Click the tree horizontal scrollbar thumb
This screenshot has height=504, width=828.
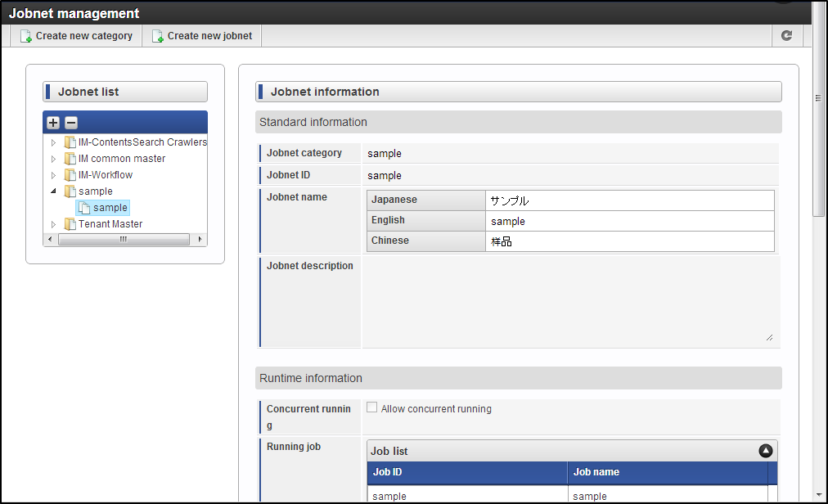(124, 240)
